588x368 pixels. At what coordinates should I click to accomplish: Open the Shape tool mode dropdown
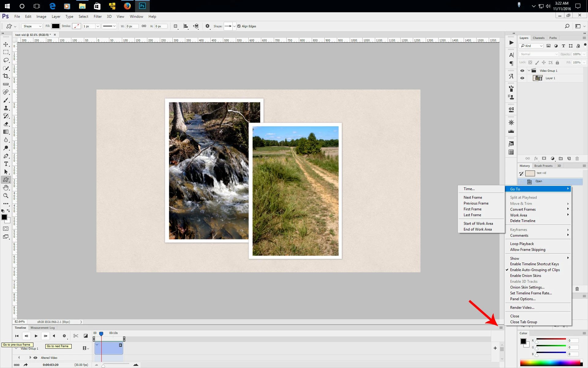click(x=32, y=26)
